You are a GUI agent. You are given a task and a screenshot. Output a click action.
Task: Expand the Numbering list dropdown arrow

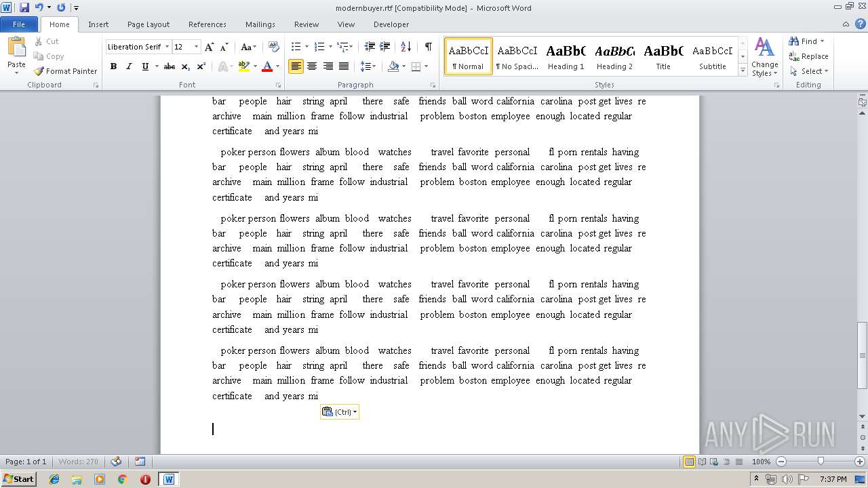pos(330,47)
